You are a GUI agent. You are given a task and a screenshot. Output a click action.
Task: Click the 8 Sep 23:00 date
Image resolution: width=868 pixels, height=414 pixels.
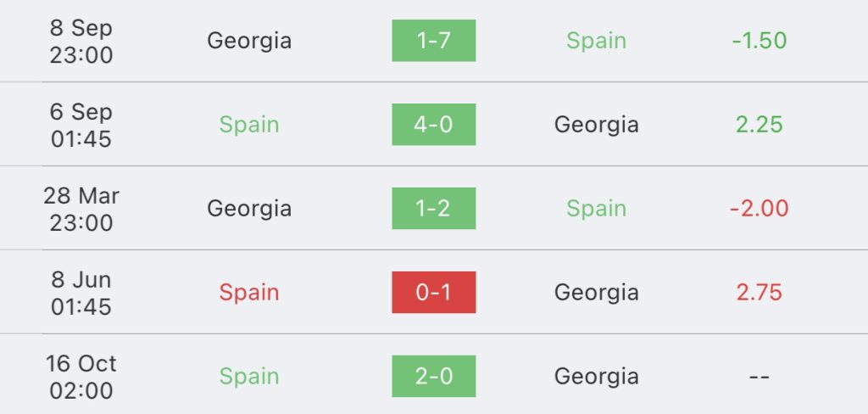[x=81, y=41]
